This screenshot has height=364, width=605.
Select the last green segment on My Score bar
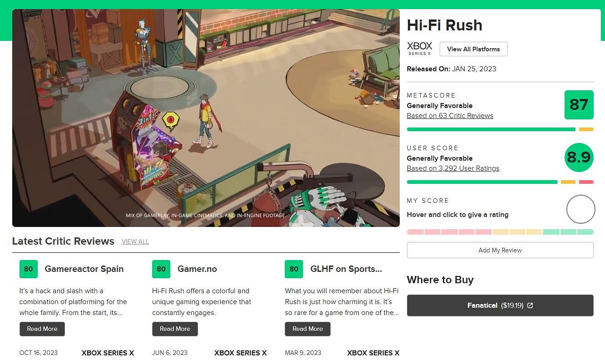coord(585,232)
